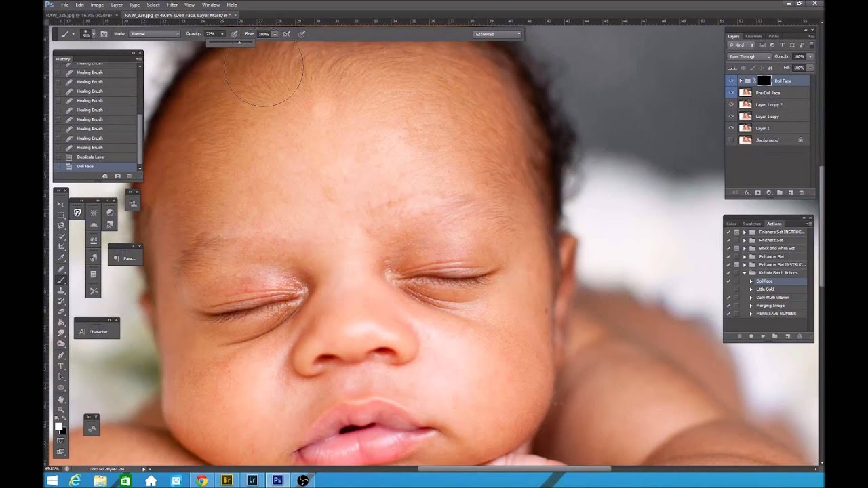This screenshot has width=868, height=488.
Task: Switch to the Channels tab
Action: (x=753, y=36)
